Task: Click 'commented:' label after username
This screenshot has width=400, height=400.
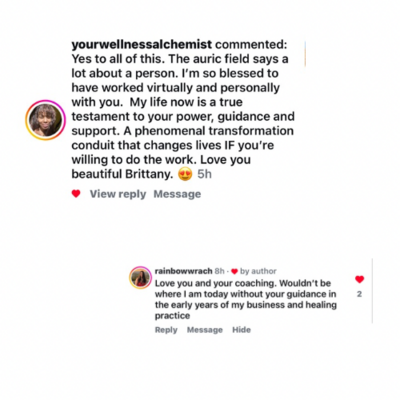Action: pyautogui.click(x=251, y=44)
